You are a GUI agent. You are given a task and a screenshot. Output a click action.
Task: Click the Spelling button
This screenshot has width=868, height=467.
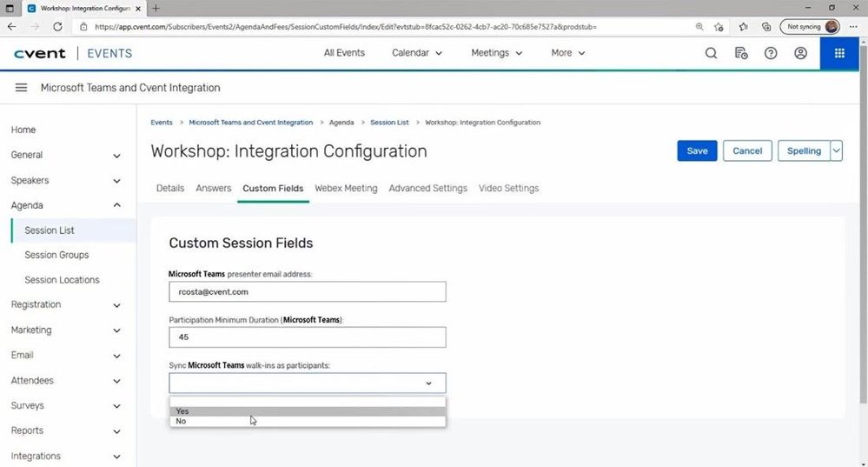(x=804, y=150)
